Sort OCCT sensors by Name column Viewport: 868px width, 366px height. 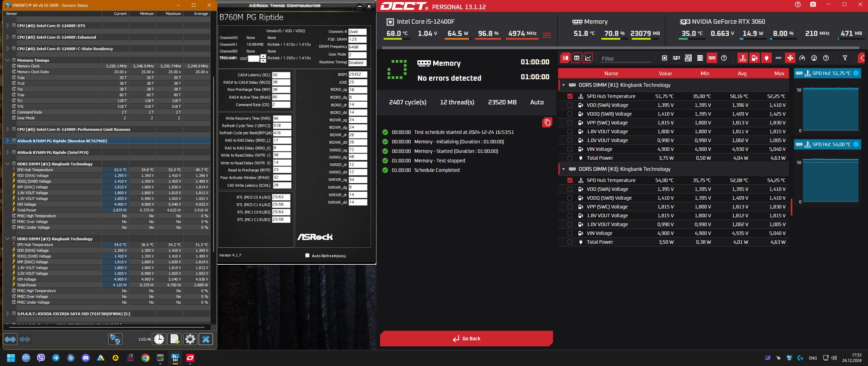(x=611, y=74)
